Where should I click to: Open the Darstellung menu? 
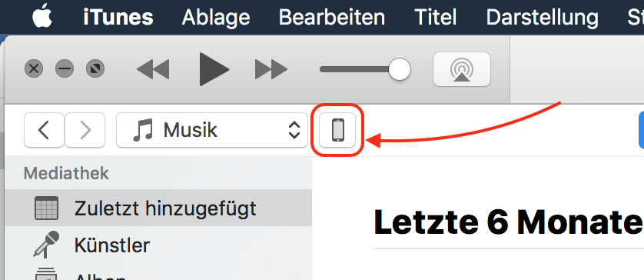pos(542,18)
